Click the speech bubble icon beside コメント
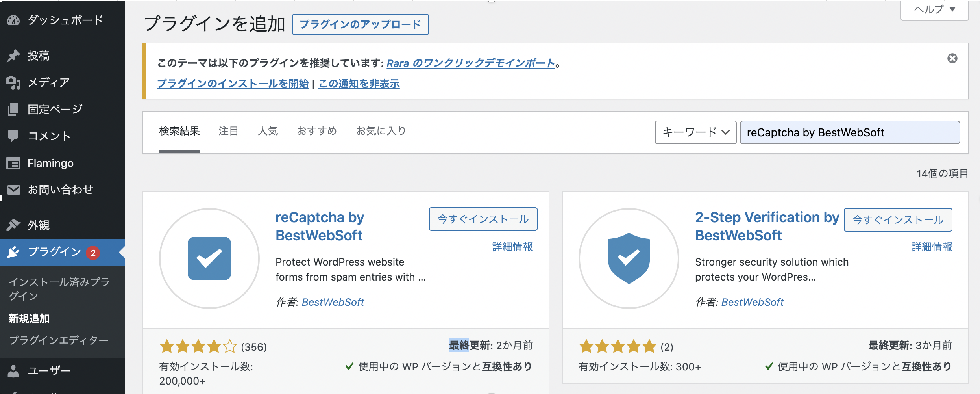The height and width of the screenshot is (394, 980). click(x=13, y=136)
